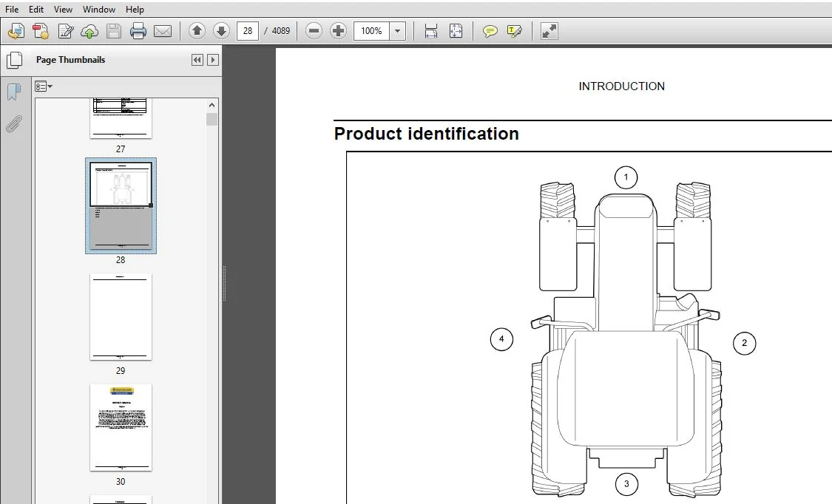Select the page 30 thumbnail
The image size is (832, 504).
(x=121, y=428)
